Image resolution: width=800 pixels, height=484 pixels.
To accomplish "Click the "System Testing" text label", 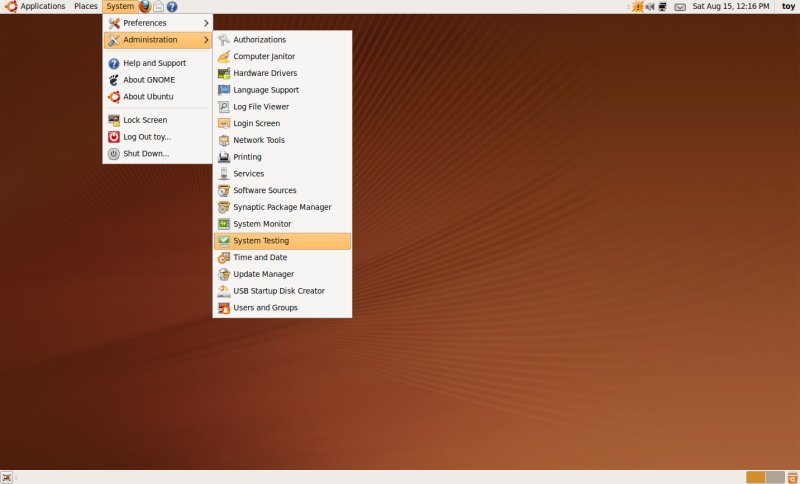I will click(261, 241).
